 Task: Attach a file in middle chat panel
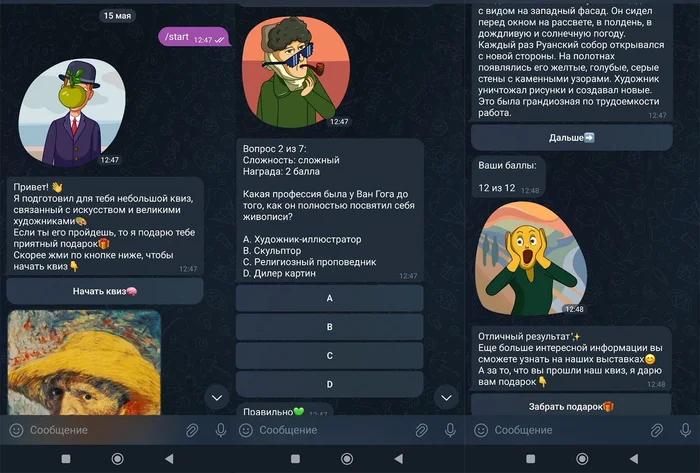pos(421,430)
